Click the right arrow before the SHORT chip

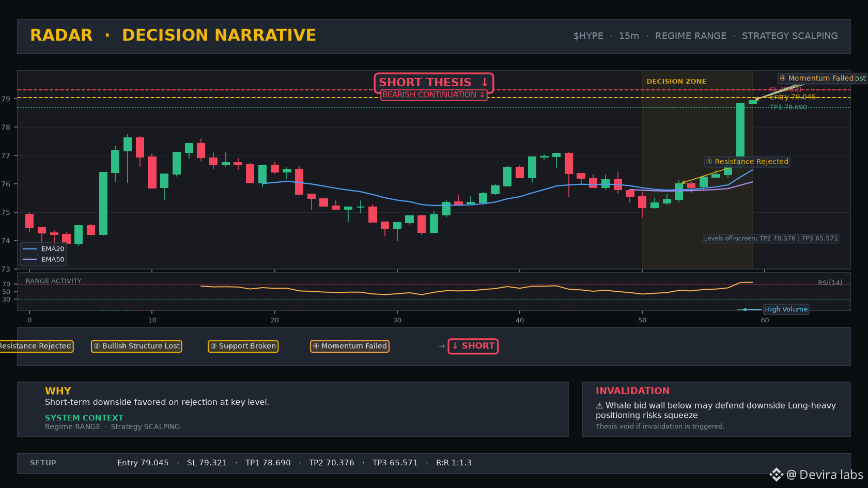coord(442,346)
